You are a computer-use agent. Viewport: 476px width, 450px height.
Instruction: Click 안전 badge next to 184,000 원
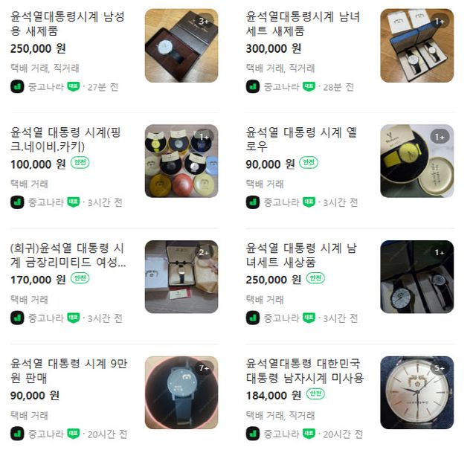click(x=315, y=393)
